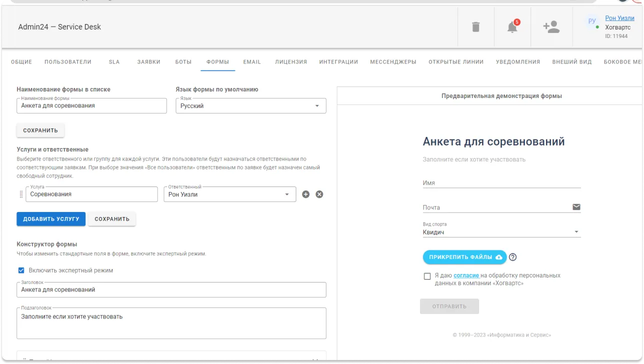Open the SLA tab

pos(114,62)
